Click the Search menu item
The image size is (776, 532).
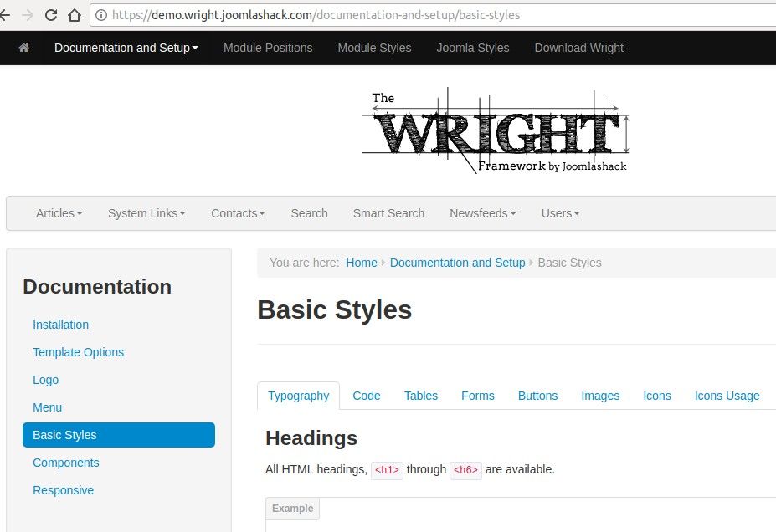pyautogui.click(x=309, y=213)
